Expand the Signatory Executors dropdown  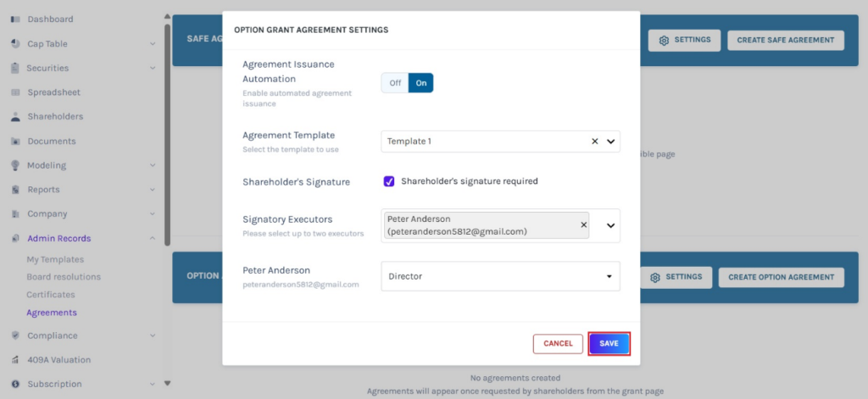[609, 226]
